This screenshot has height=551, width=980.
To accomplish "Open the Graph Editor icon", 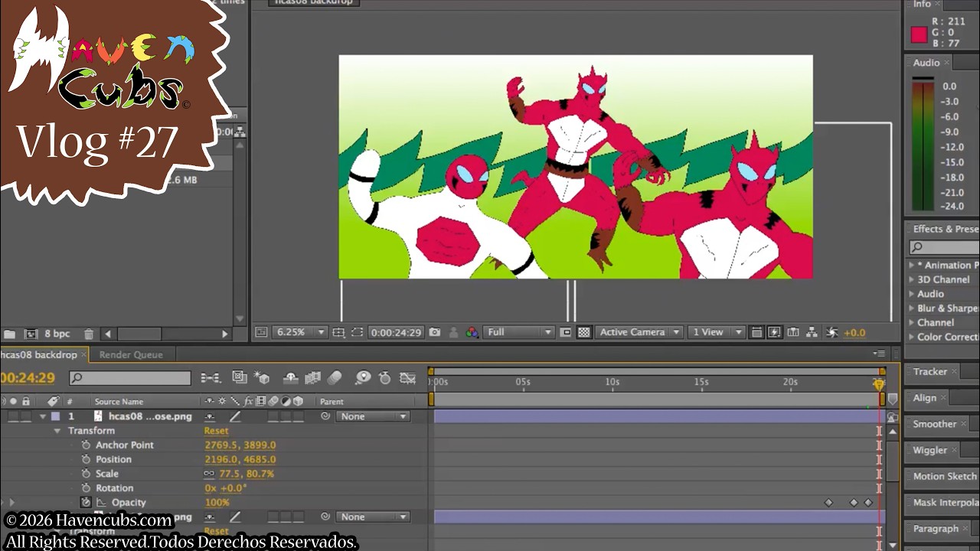I will tap(408, 378).
